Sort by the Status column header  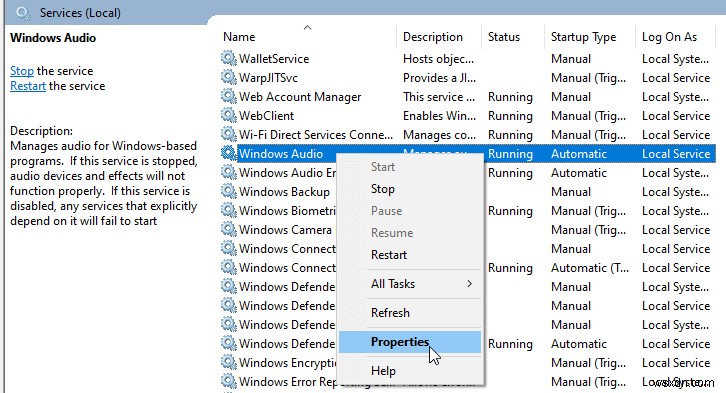point(504,37)
